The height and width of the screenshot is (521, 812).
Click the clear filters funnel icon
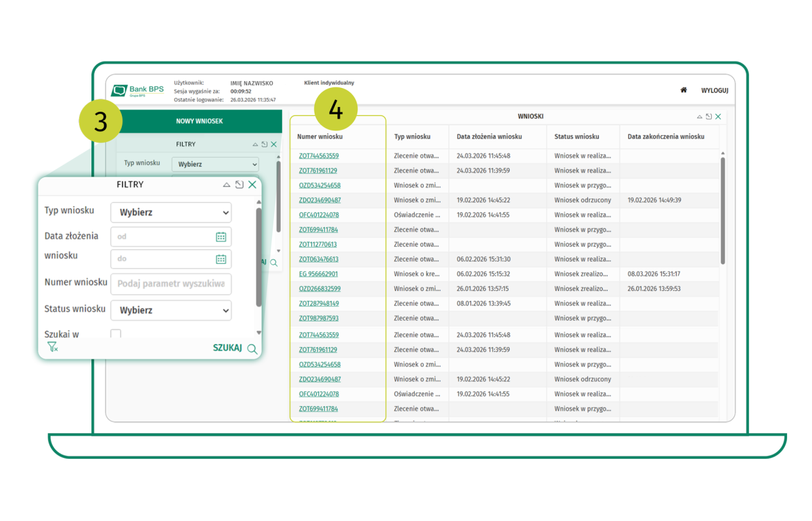(x=52, y=347)
